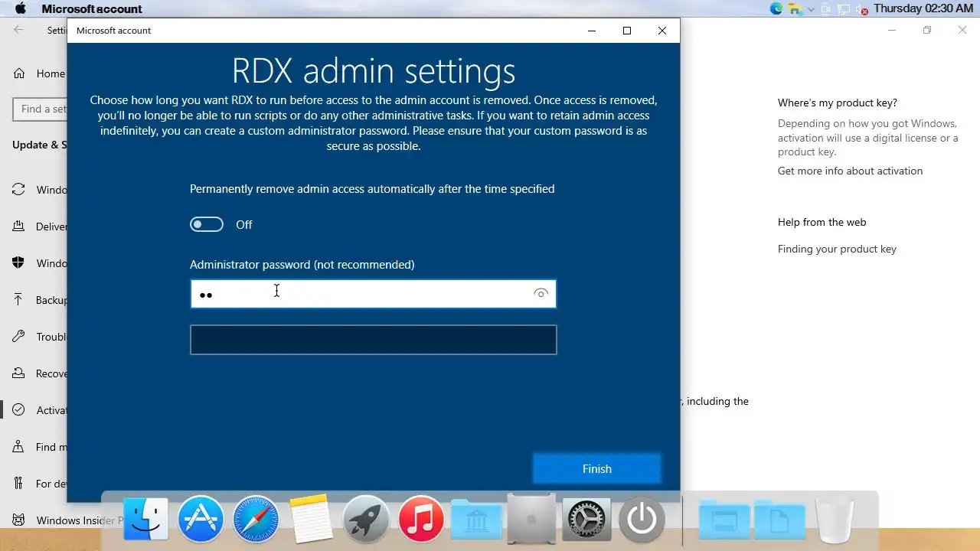Viewport: 980px width, 551px height.
Task: Maximize the Microsoft account dialog window
Action: coord(627,31)
